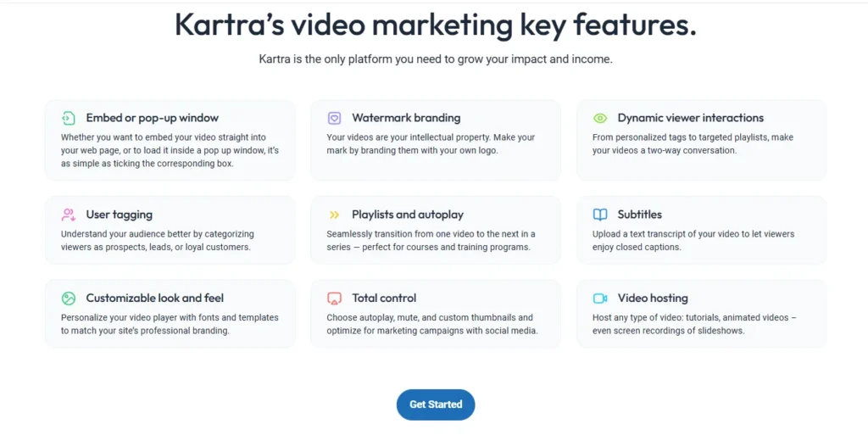
Task: Select the Customizable look and feel heading
Action: [x=154, y=299]
